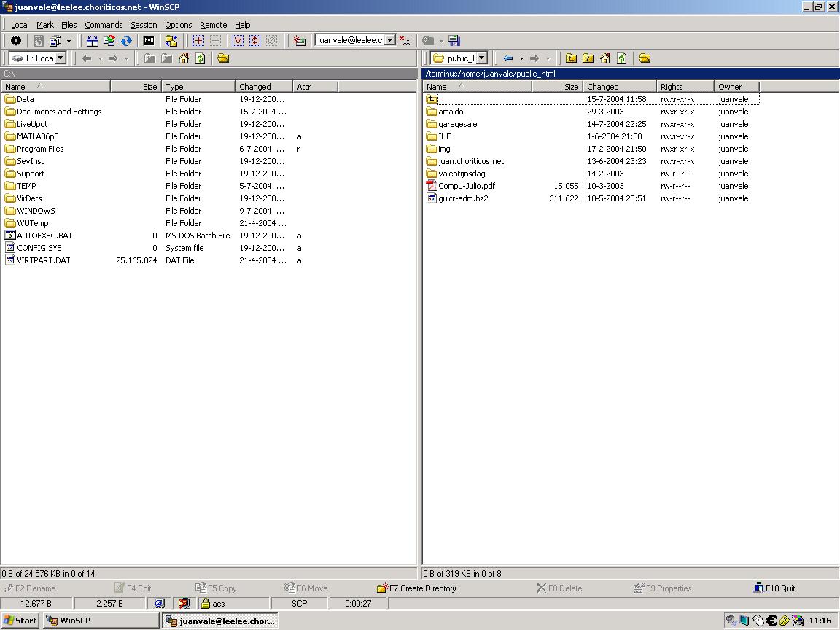
Task: Click the keep remote directory up-to-date icon
Action: (109, 41)
